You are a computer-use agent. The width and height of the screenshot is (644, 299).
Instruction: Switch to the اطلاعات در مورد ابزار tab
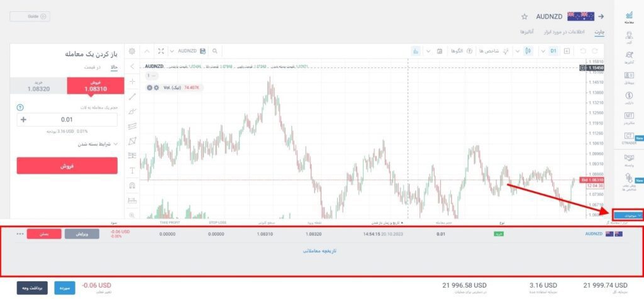coord(563,31)
